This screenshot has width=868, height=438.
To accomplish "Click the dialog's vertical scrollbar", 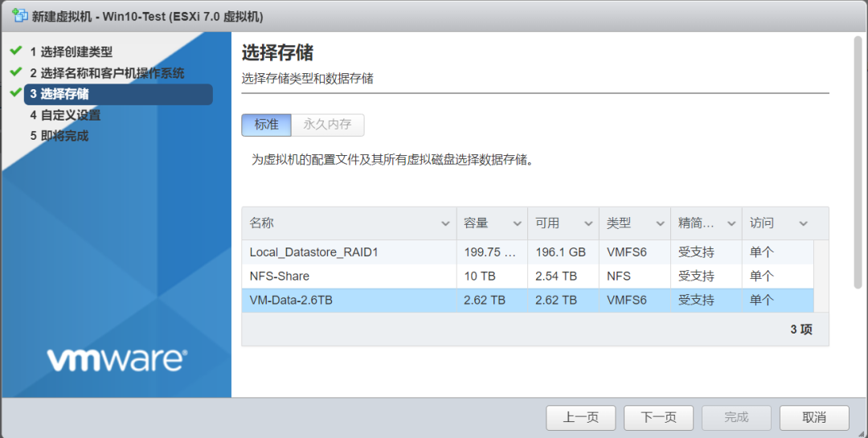I will tap(858, 162).
